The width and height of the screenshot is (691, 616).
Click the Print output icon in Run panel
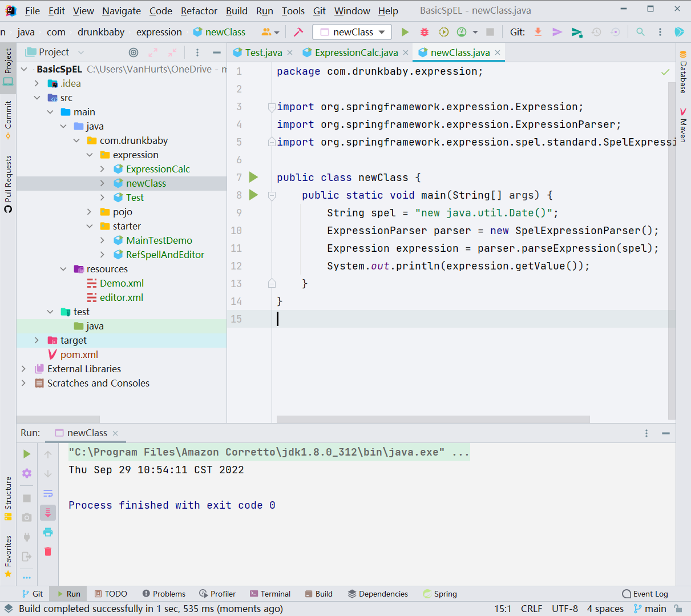click(48, 532)
